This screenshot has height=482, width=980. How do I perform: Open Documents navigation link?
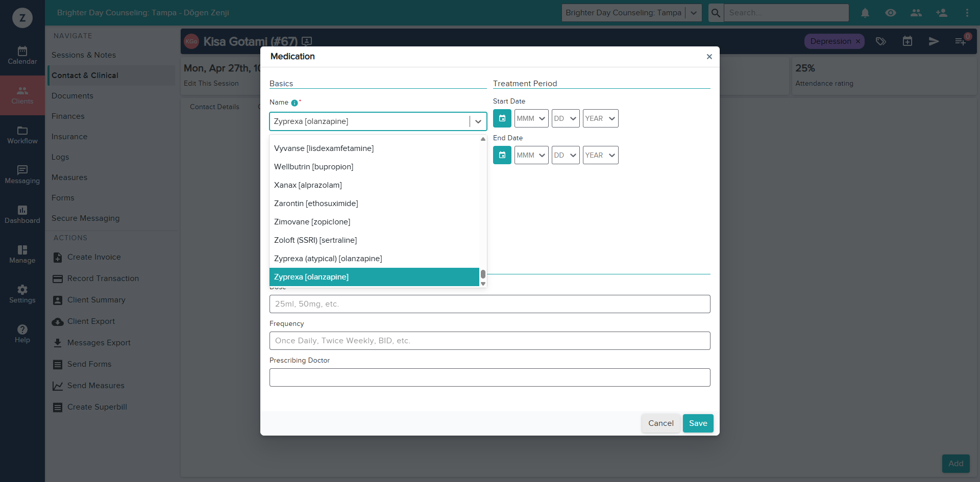72,96
